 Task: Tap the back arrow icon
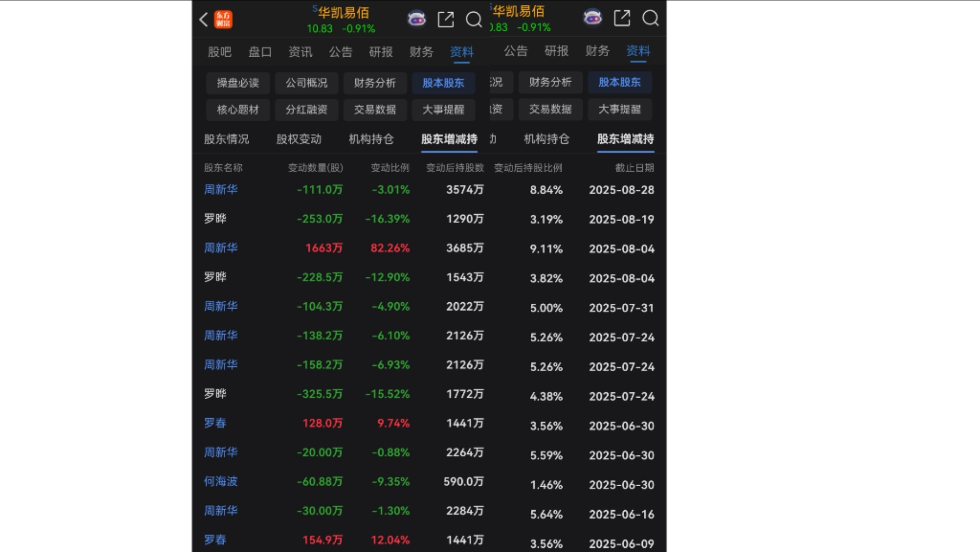(204, 19)
